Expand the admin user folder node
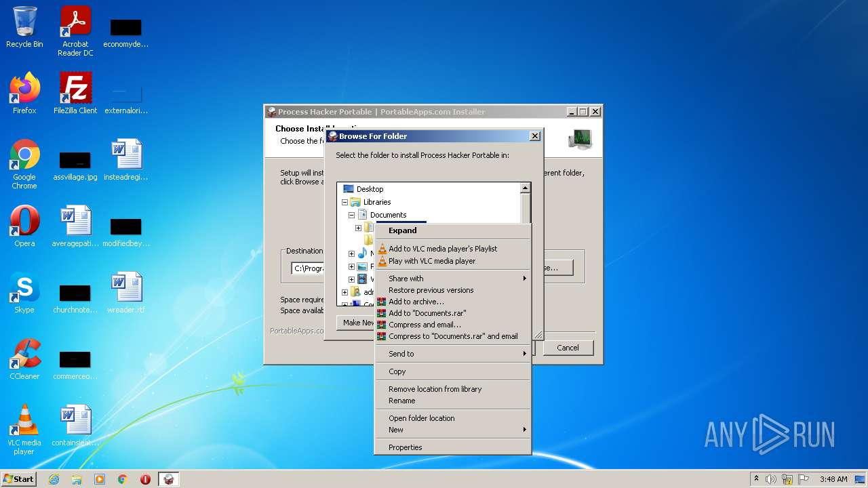Image resolution: width=868 pixels, height=488 pixels. [x=344, y=292]
